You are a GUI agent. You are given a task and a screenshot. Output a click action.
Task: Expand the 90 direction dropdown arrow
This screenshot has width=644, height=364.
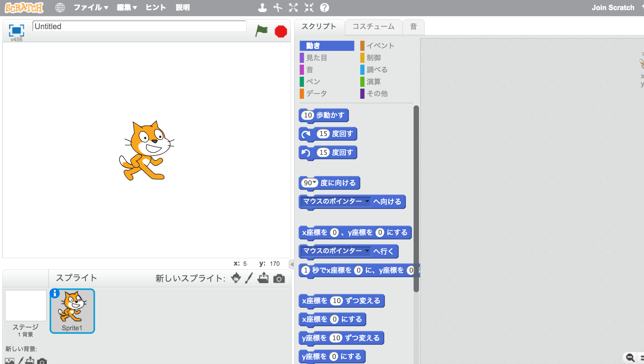point(315,182)
